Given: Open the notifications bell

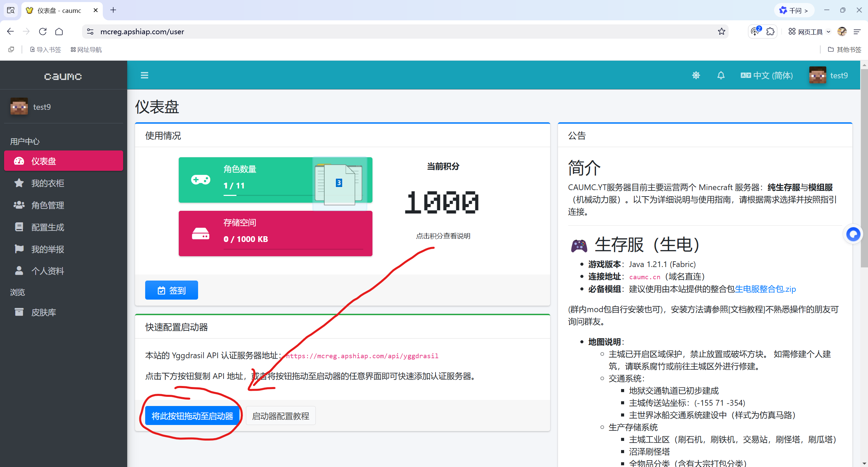Looking at the screenshot, I should (721, 75).
